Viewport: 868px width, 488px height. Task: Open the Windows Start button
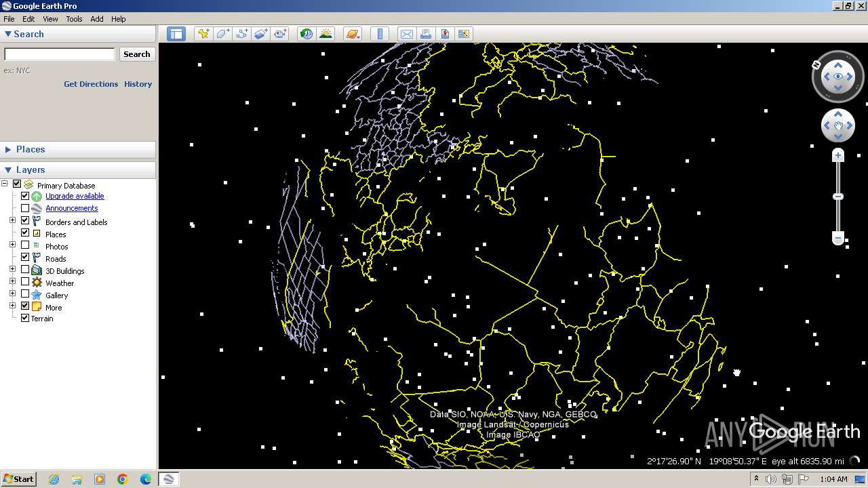coord(18,479)
